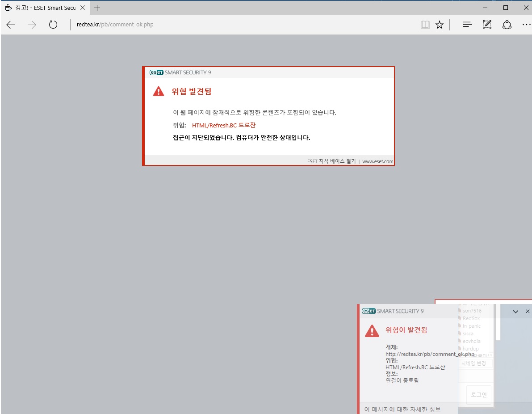Image resolution: width=532 pixels, height=414 pixels.
Task: Open 이 메시지에 대한 자세한 정보 link
Action: point(402,409)
